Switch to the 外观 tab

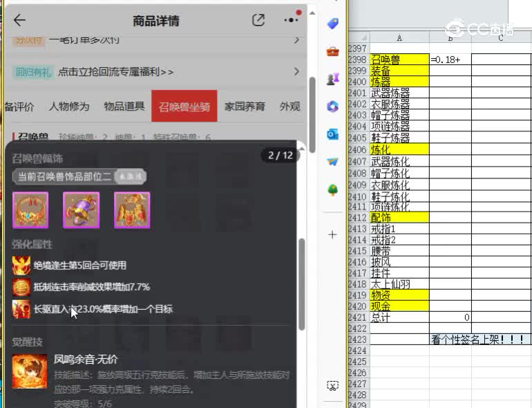tap(289, 106)
